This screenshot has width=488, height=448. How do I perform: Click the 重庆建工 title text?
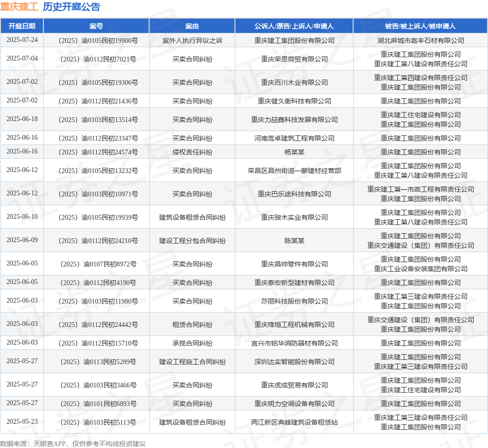tap(19, 7)
